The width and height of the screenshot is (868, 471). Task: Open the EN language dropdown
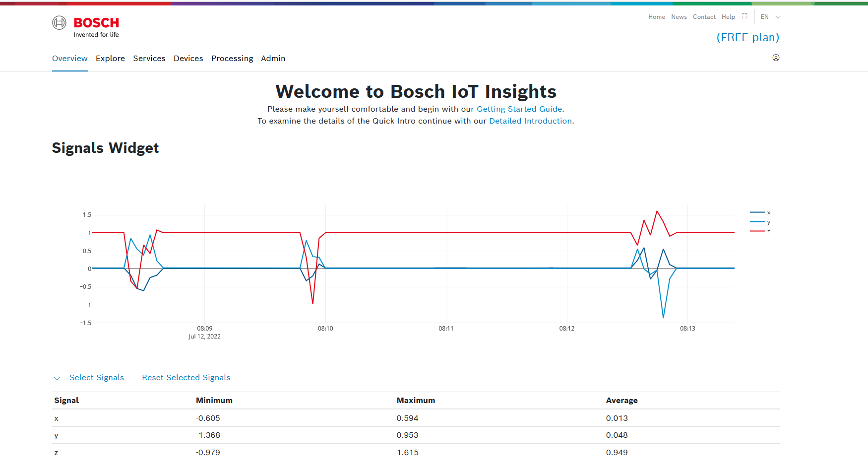[770, 17]
